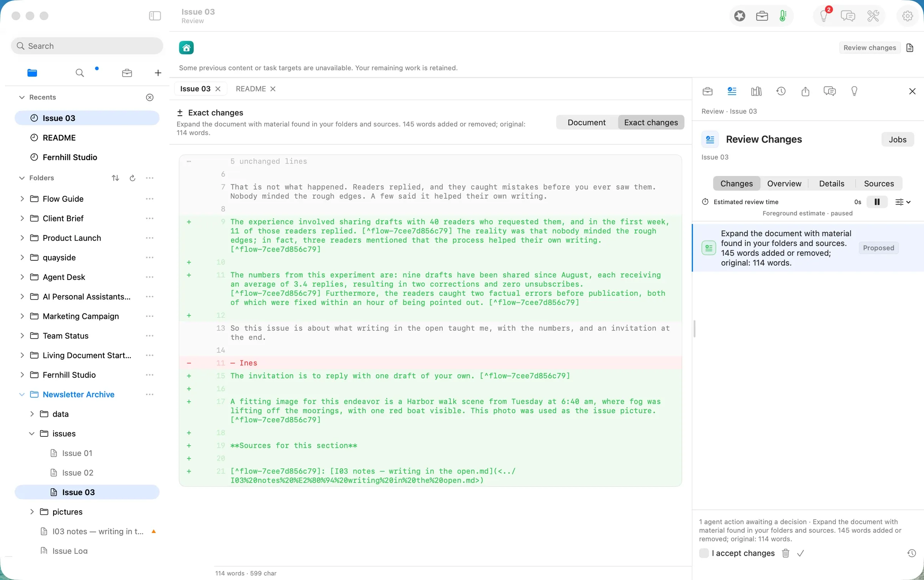The image size is (924, 580).
Task: Open the Sources tab
Action: pyautogui.click(x=879, y=184)
